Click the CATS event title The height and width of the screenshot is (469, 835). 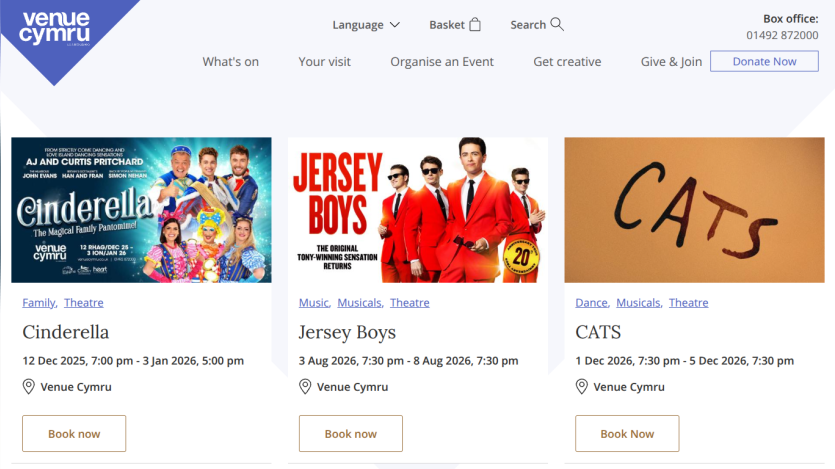click(x=598, y=332)
